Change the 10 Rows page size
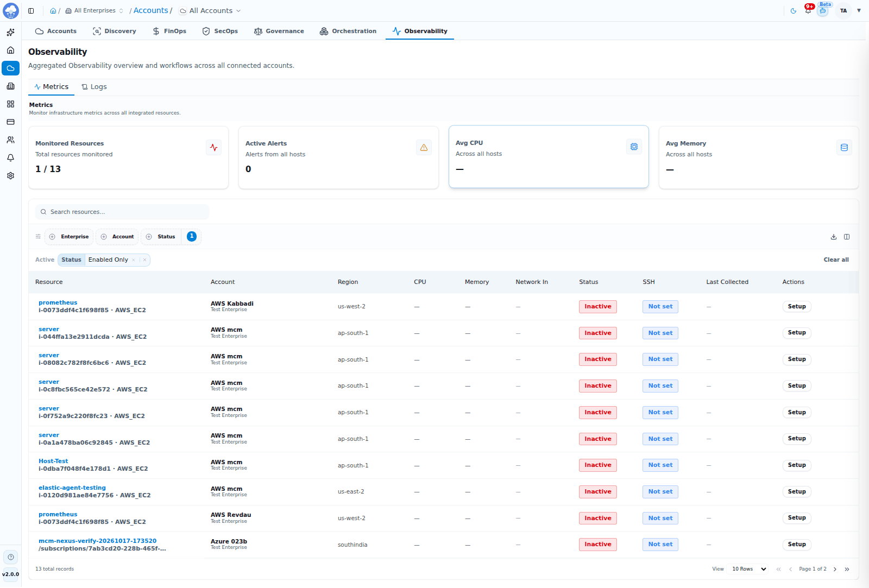Image resolution: width=869 pixels, height=588 pixels. [749, 569]
